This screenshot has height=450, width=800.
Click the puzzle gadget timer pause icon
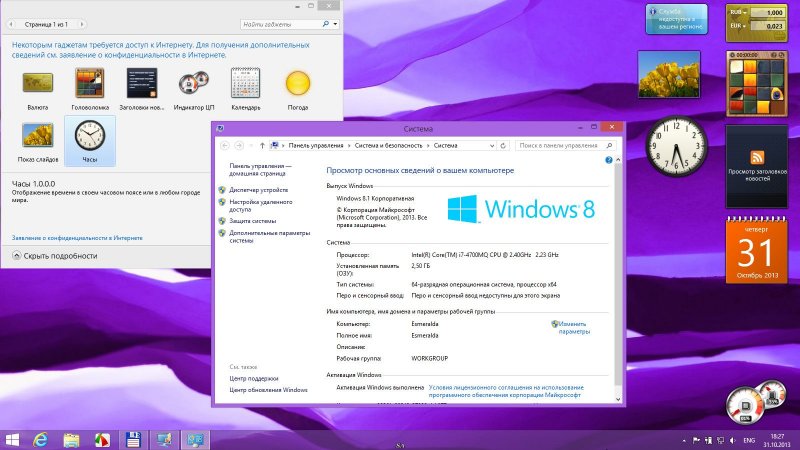(732, 55)
